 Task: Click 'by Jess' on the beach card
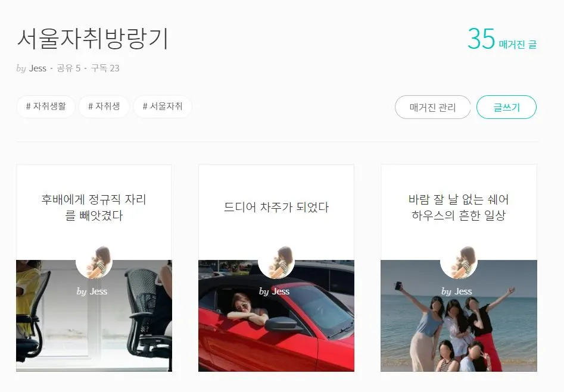pyautogui.click(x=456, y=291)
